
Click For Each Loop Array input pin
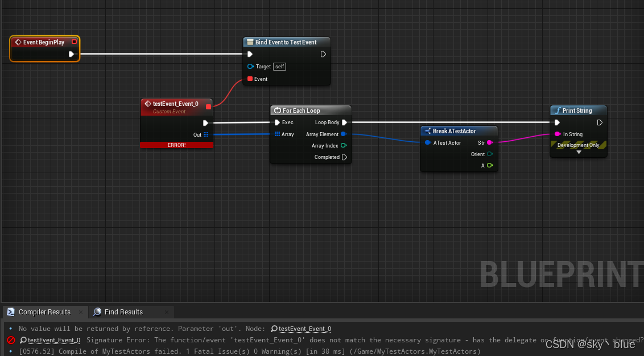277,134
